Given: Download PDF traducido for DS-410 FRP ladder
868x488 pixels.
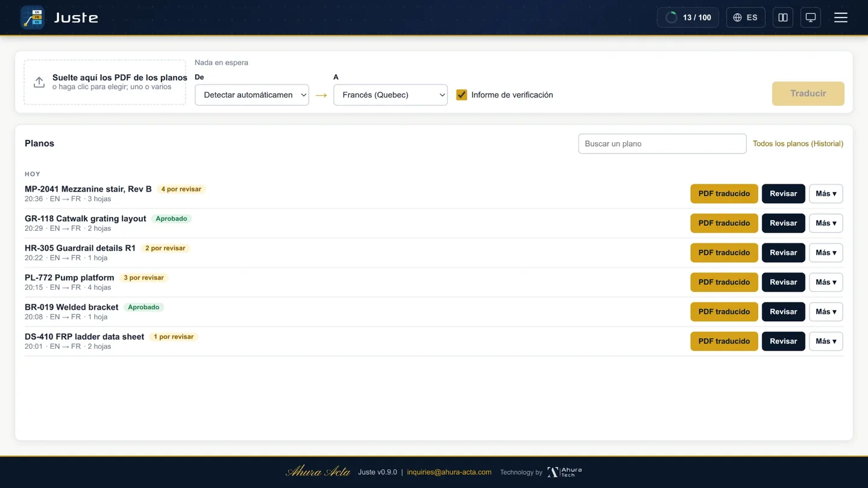Looking at the screenshot, I should 724,341.
